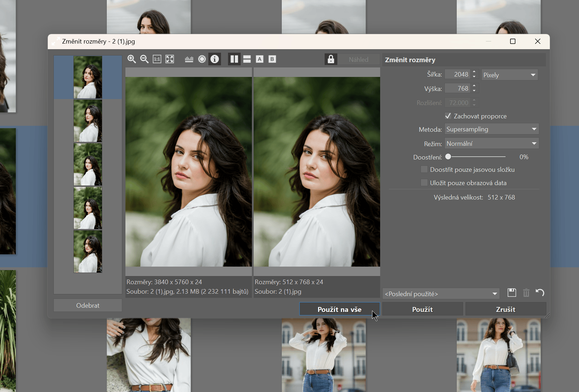The width and height of the screenshot is (579, 392).
Task: Click the Doostření slider handle
Action: click(x=448, y=157)
